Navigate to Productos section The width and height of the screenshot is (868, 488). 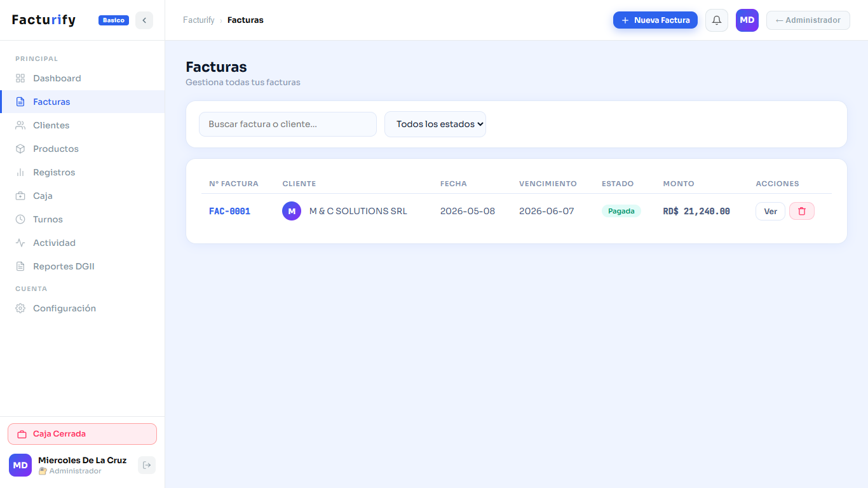tap(82, 149)
